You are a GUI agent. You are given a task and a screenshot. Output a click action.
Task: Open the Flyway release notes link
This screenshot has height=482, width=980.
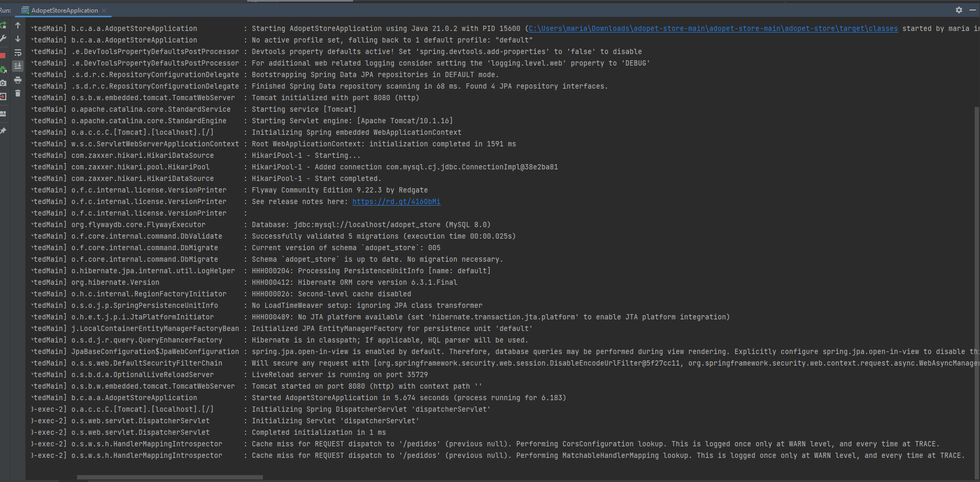click(397, 202)
